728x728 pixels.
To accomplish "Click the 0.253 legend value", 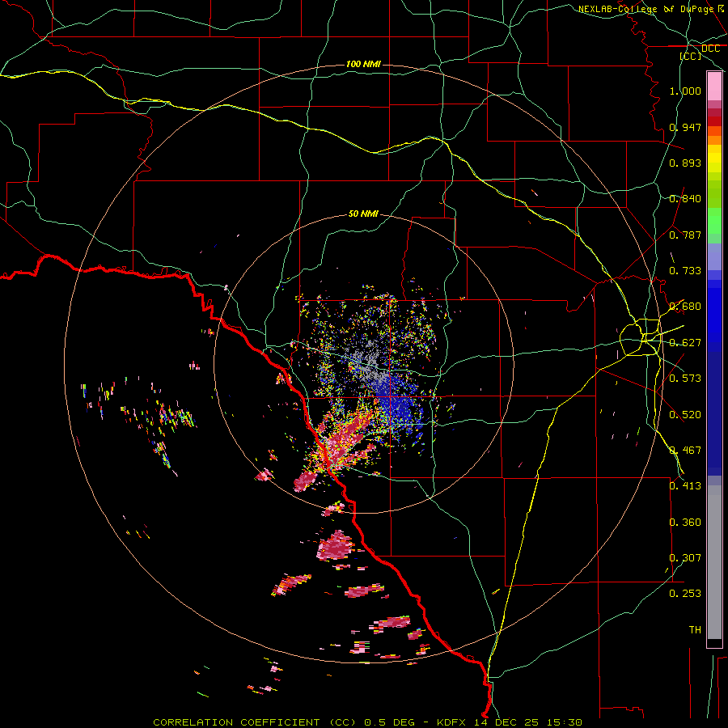I will pos(685,594).
